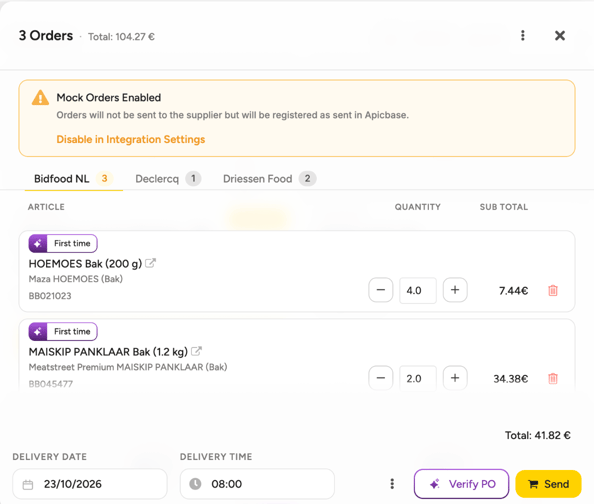Edit the MAISKIP quantity field showing 2.0
This screenshot has width=594, height=504.
[418, 379]
